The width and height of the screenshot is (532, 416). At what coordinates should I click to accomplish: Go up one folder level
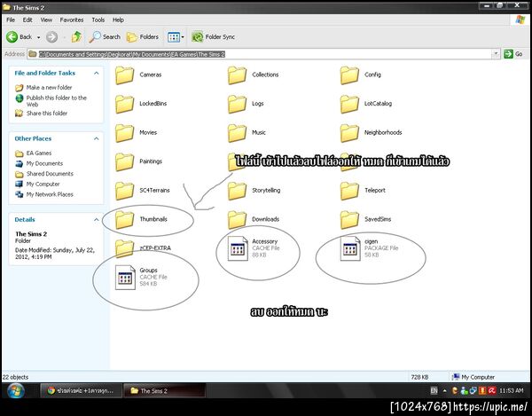(x=76, y=36)
